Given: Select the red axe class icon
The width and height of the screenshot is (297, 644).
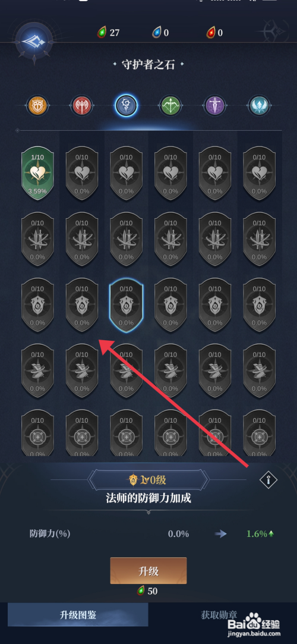Looking at the screenshot, I should [81, 106].
